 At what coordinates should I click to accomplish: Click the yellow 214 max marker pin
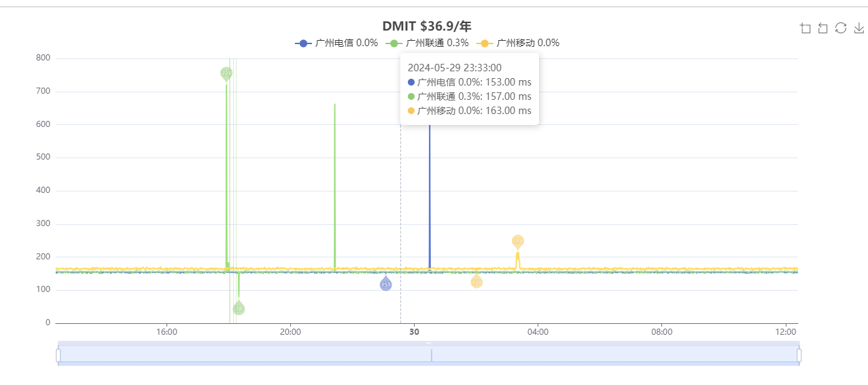click(x=518, y=242)
